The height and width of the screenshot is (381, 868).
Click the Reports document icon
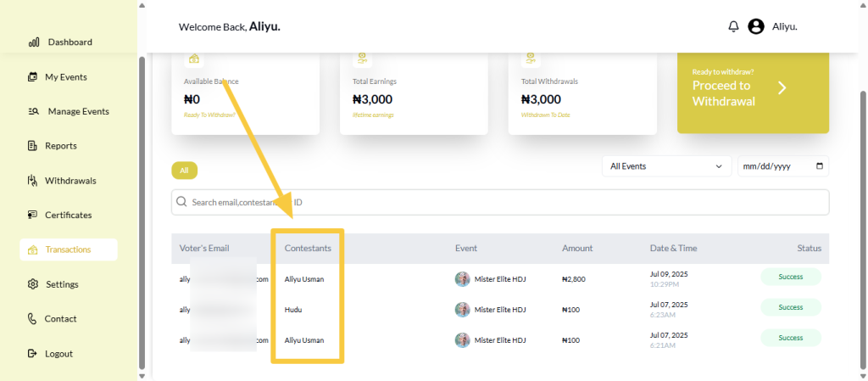pyautogui.click(x=33, y=146)
